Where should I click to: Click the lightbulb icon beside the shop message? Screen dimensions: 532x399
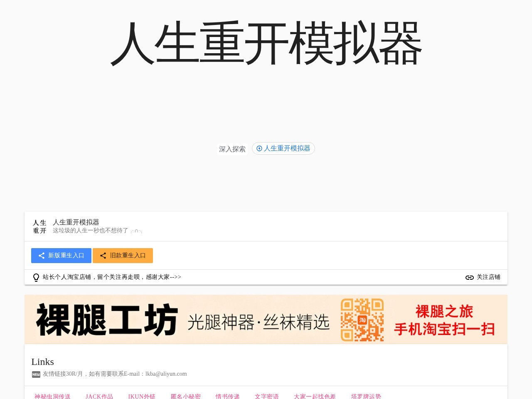click(x=36, y=277)
